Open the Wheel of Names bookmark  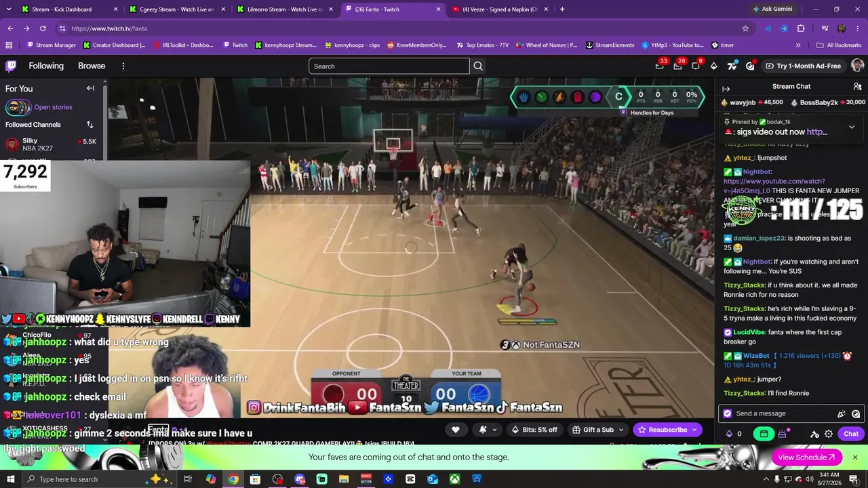click(547, 45)
